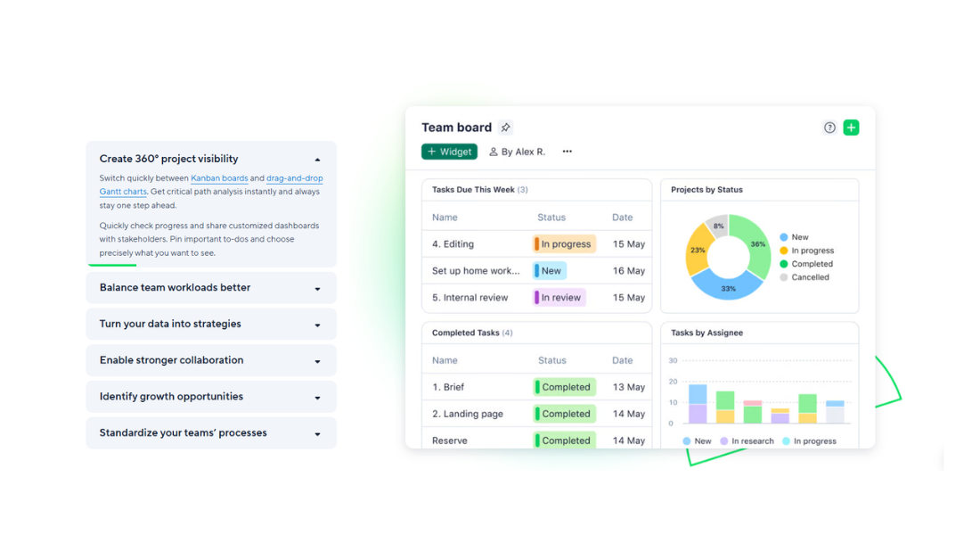The image size is (980, 535).
Task: Sort by the Status column in Tasks Due
Action: 551,218
